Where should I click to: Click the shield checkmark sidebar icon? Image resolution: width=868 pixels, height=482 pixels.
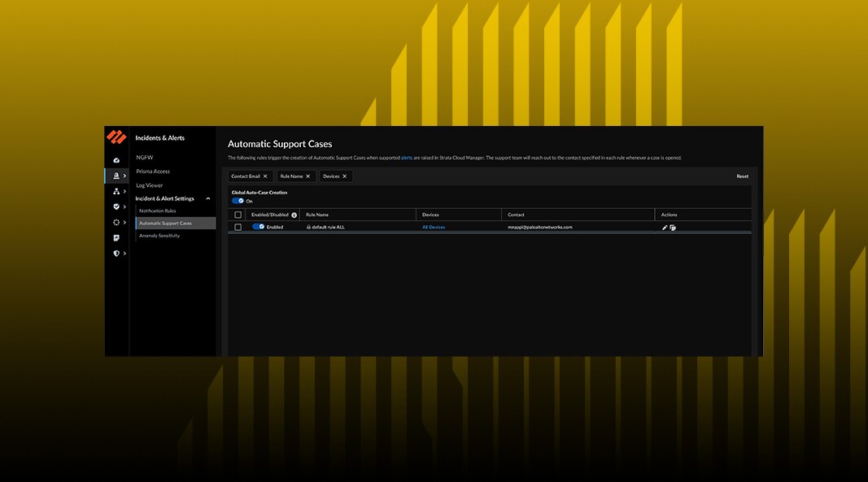pyautogui.click(x=116, y=207)
